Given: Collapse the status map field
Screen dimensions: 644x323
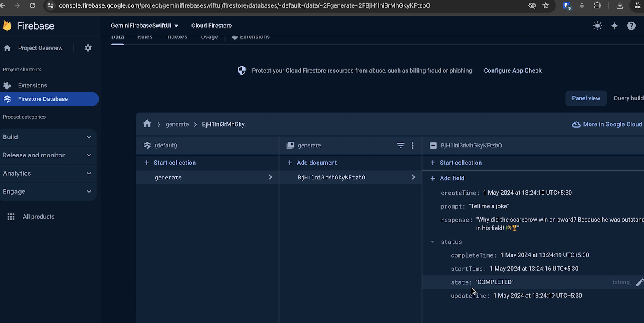Looking at the screenshot, I should tap(432, 242).
